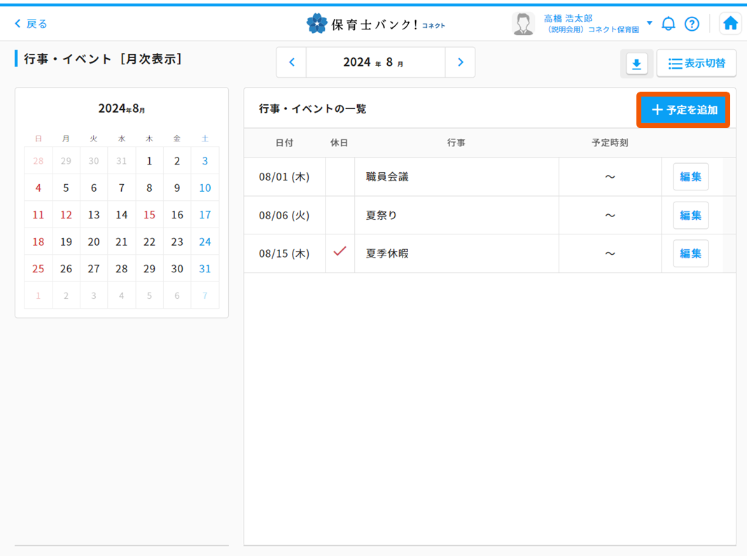This screenshot has width=747, height=560.
Task: Select August 31 in the mini calendar
Action: (x=204, y=269)
